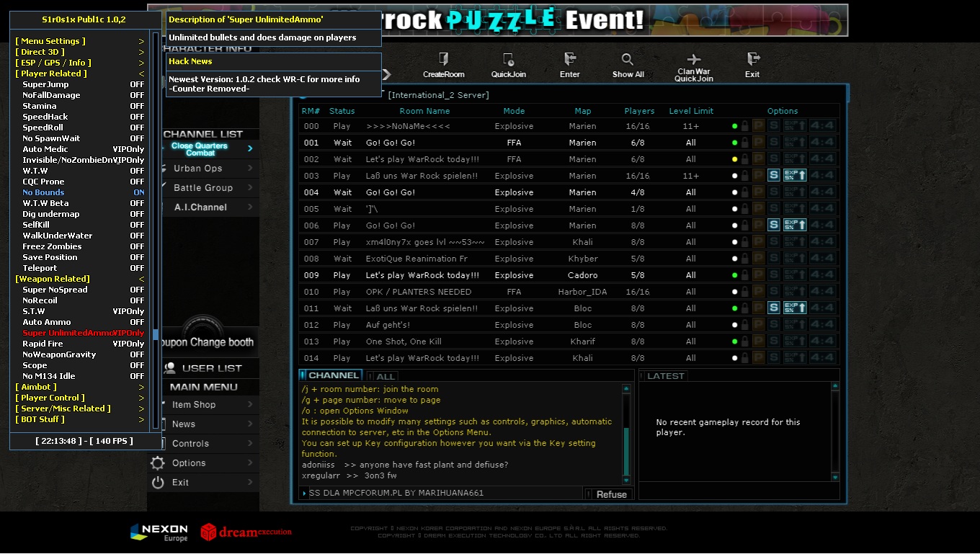The width and height of the screenshot is (980, 554).
Task: Toggle Super NoSpread on
Action: tap(83, 290)
